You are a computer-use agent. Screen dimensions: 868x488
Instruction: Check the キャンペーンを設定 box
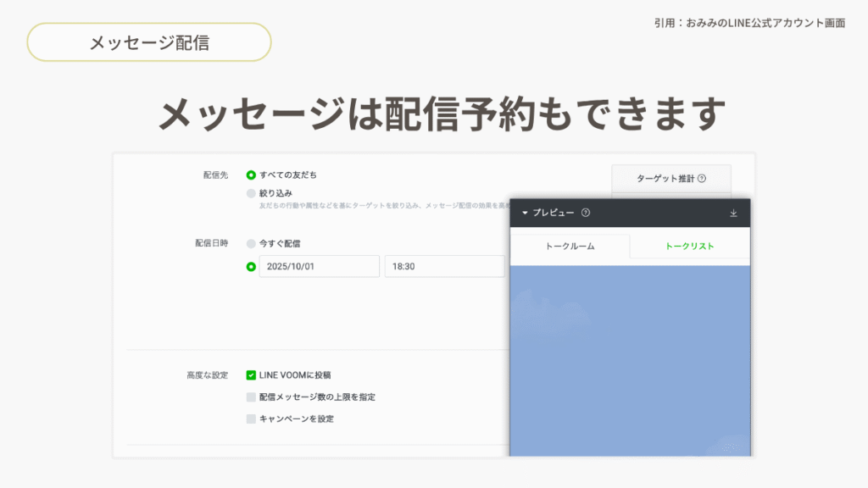point(251,419)
